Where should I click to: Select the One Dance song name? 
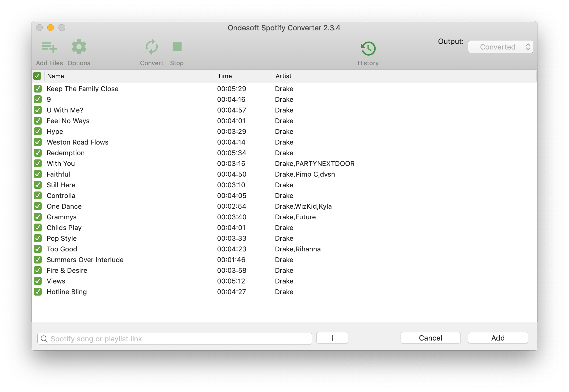point(64,206)
